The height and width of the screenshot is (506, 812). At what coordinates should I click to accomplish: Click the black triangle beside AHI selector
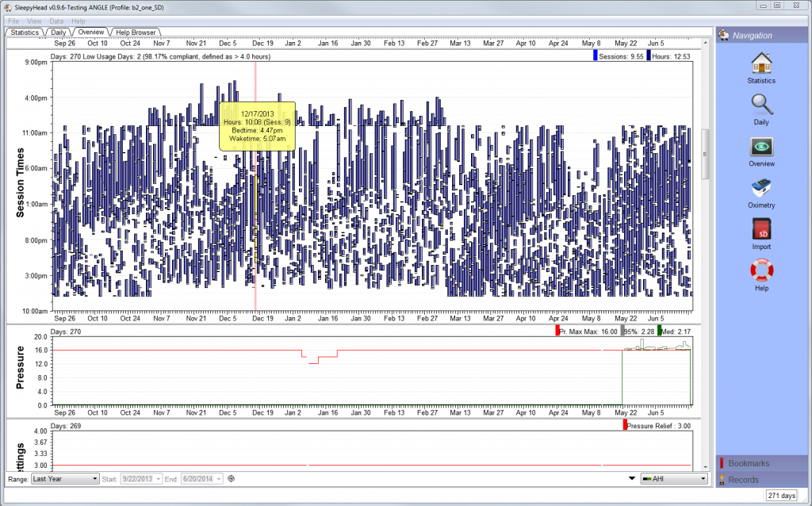click(x=632, y=478)
